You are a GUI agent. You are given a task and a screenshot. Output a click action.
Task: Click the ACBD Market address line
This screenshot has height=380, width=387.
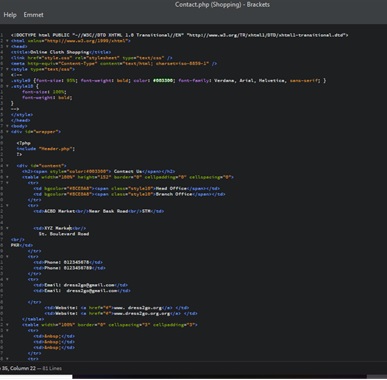pyautogui.click(x=99, y=211)
